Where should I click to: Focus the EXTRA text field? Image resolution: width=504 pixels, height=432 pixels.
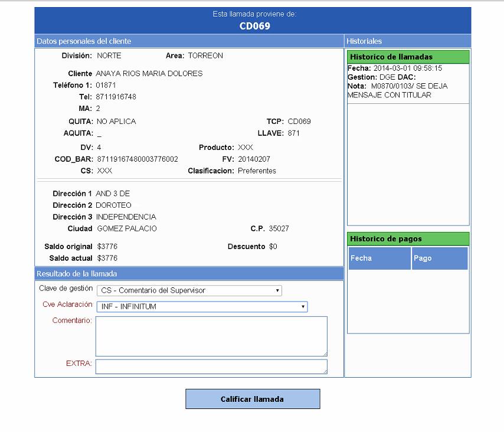pos(211,366)
